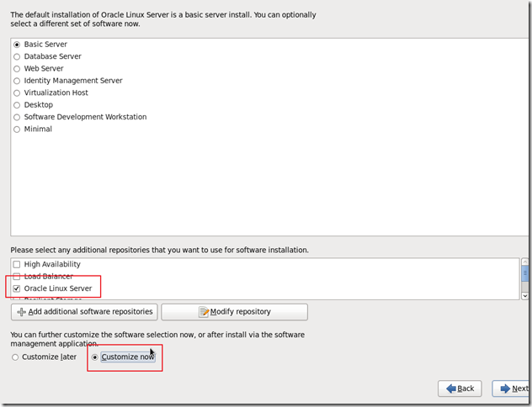Select the Customize now radio button
Viewport: 532px width, 407px height.
(94, 357)
